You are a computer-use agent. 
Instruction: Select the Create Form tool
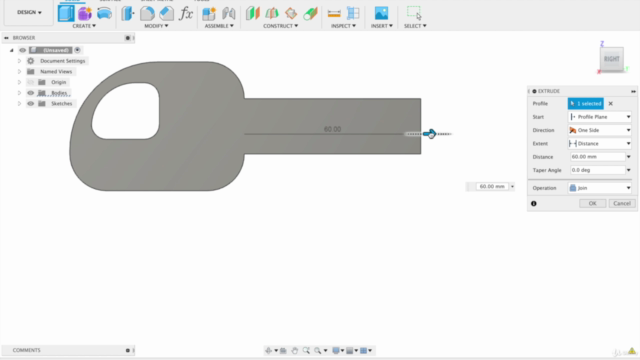click(85, 13)
